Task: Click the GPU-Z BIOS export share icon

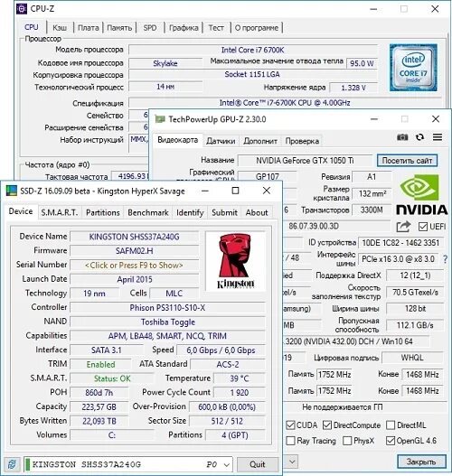Action: pyautogui.click(x=403, y=227)
